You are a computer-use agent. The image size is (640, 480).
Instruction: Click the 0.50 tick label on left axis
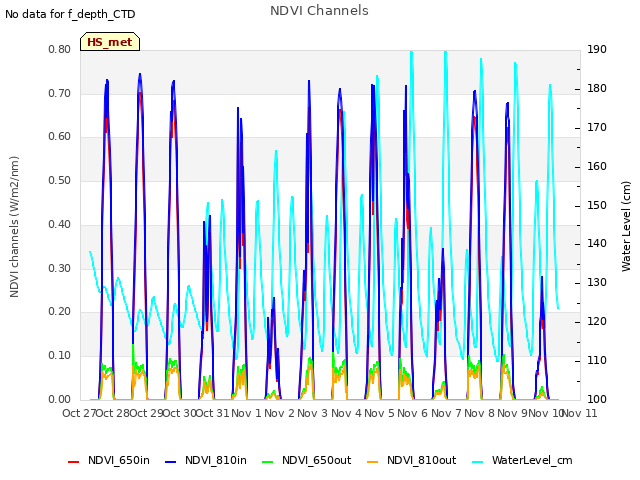point(60,180)
